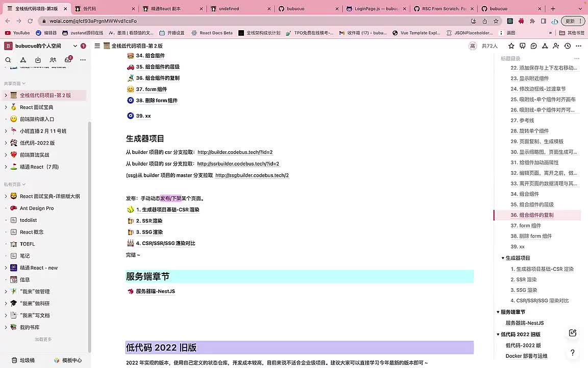This screenshot has height=368, width=588.
Task: Open page history clock icon
Action: click(568, 46)
